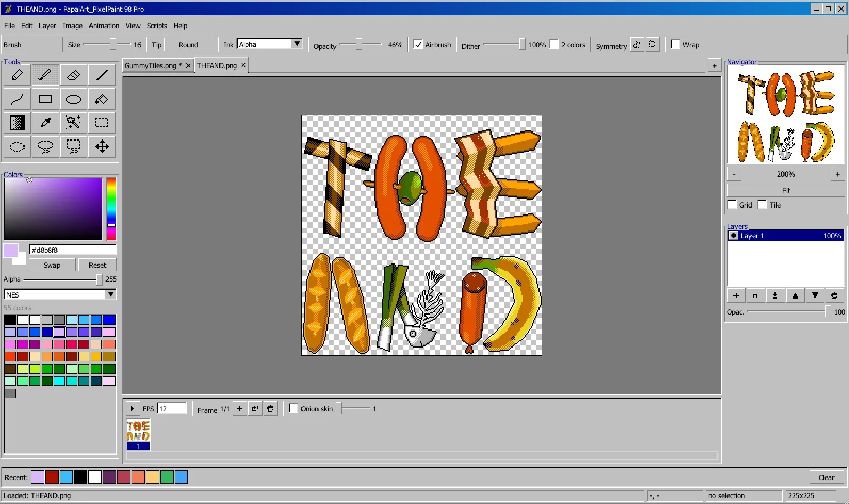Clear the recent colors

(x=827, y=477)
